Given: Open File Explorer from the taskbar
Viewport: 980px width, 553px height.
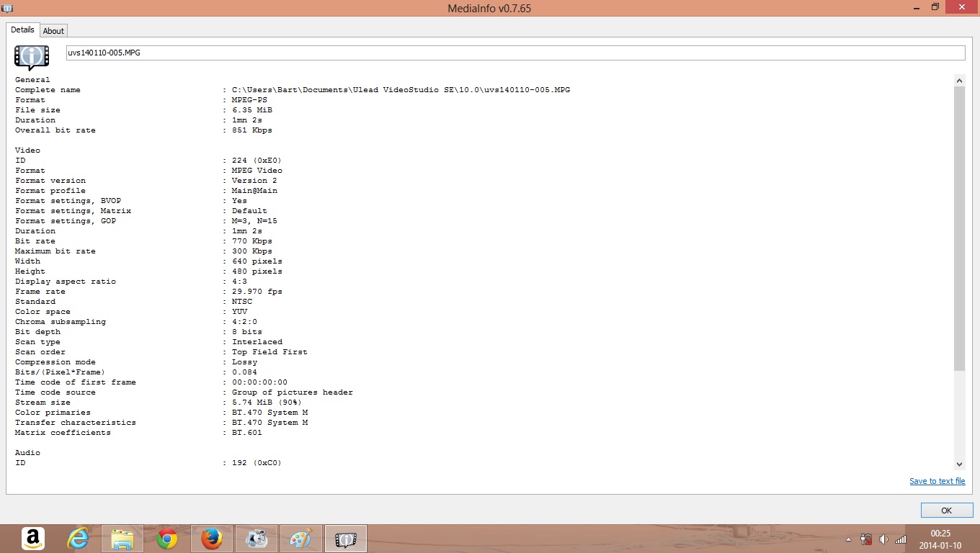Looking at the screenshot, I should click(x=122, y=538).
